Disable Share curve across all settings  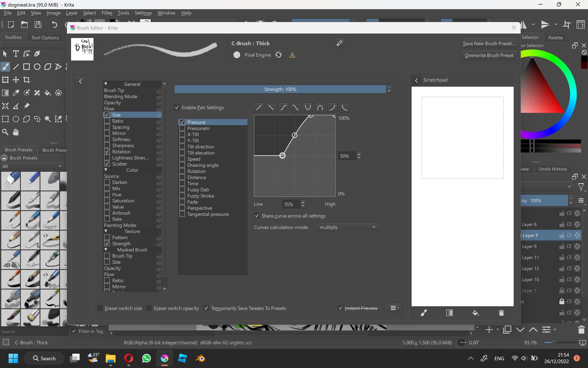coord(257,216)
